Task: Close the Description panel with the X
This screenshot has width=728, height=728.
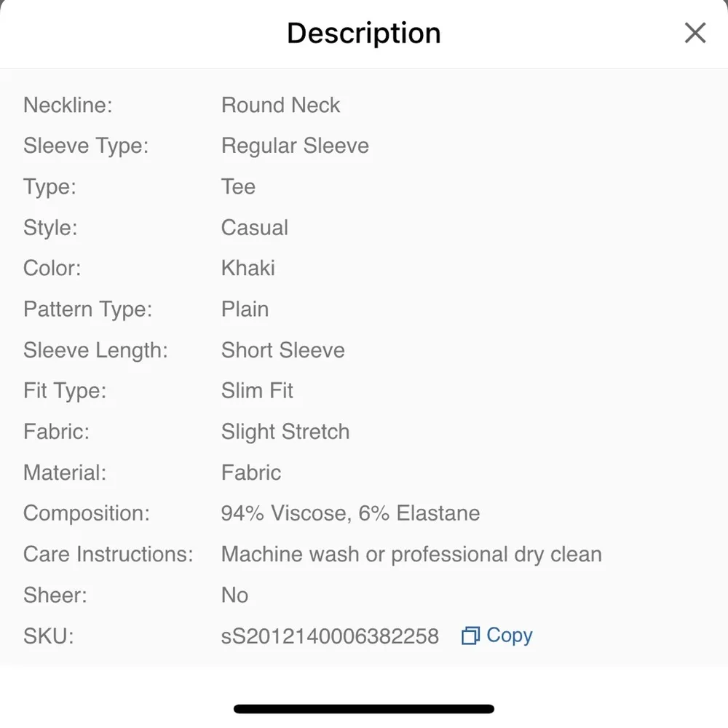Action: (x=695, y=33)
